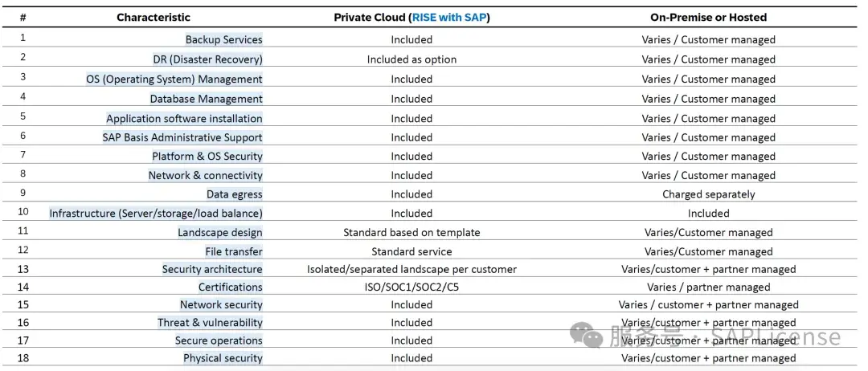Viewport: 868px width, 371px height.
Task: Click the Characteristic column header
Action: coord(154,17)
